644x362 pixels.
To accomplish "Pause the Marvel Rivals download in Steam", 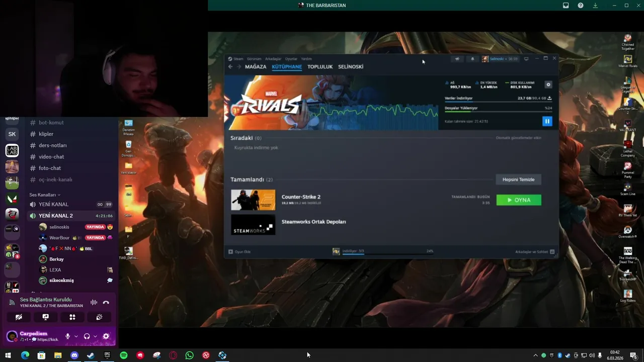I will tap(547, 121).
